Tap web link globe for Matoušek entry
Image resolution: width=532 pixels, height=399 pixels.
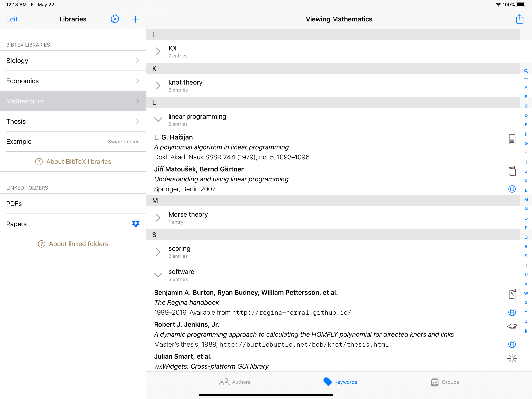tap(512, 189)
